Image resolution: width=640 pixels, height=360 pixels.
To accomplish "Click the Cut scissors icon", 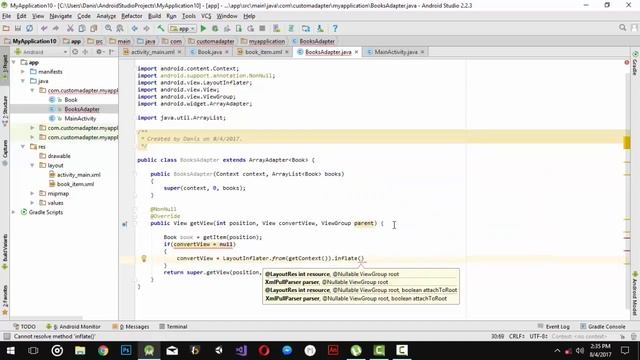I will pyautogui.click(x=70, y=29).
